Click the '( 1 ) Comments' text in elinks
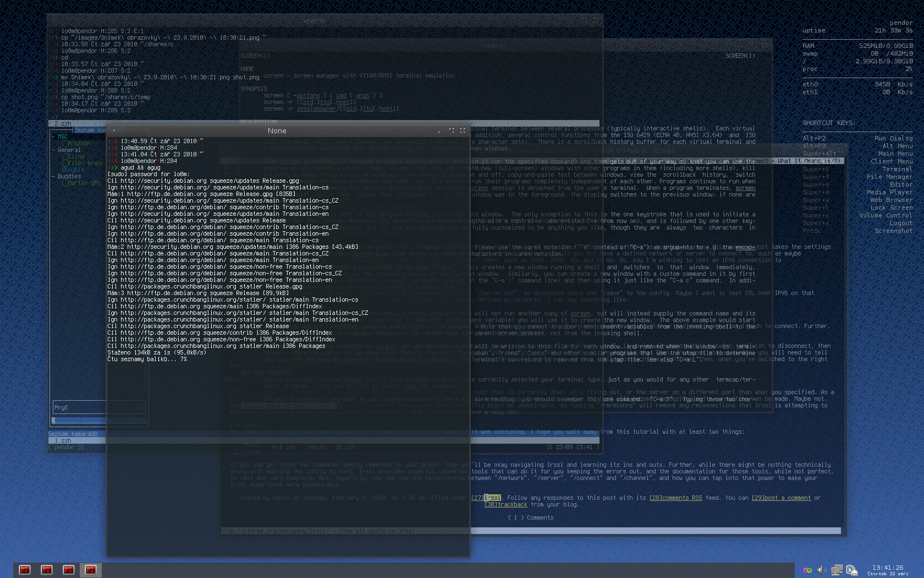This screenshot has height=578, width=924. 530,517
